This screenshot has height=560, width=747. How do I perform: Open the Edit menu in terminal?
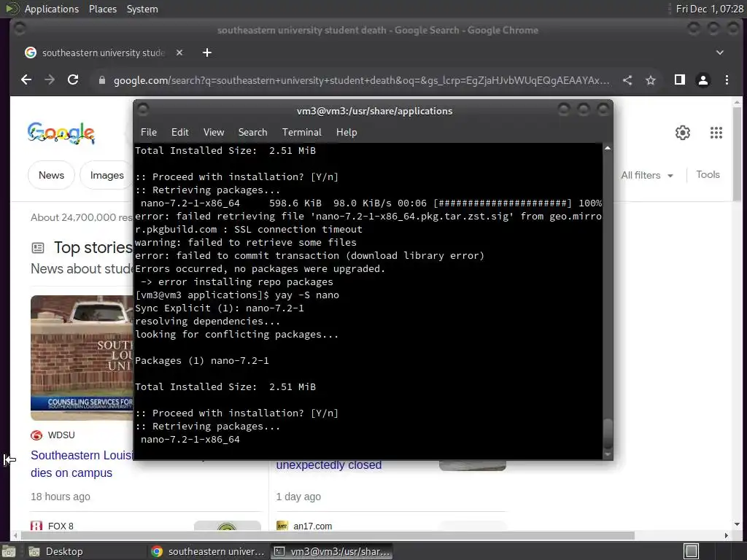click(179, 133)
